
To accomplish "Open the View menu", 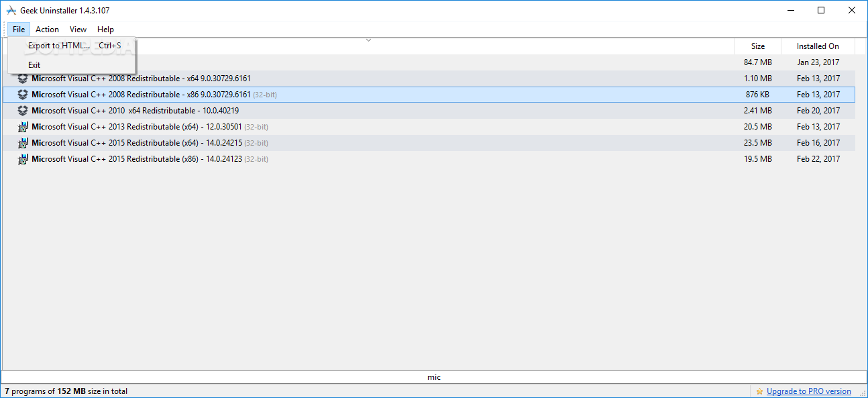I will [x=78, y=30].
